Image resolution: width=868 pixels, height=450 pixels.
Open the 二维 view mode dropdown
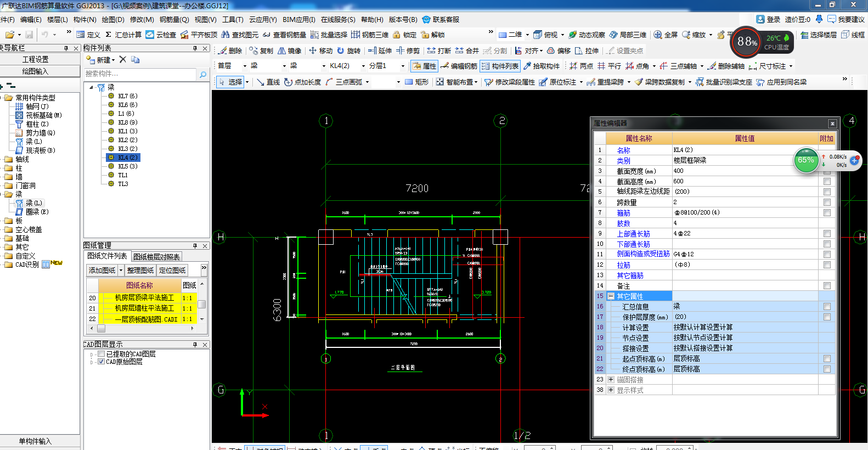click(x=527, y=35)
